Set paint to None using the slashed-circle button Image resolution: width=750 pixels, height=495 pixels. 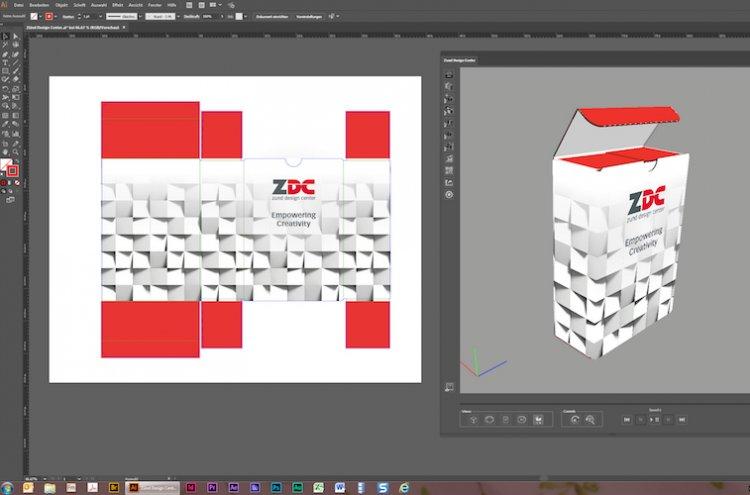click(x=17, y=182)
